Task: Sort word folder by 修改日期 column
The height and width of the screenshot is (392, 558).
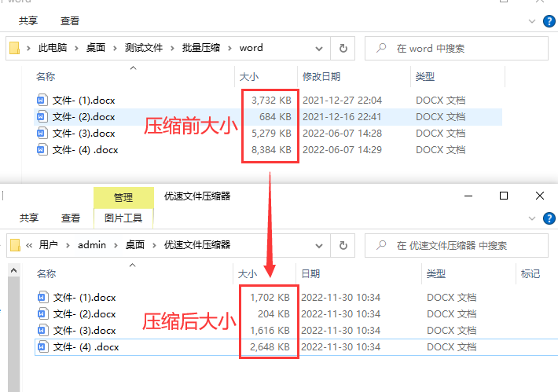Action: [321, 76]
